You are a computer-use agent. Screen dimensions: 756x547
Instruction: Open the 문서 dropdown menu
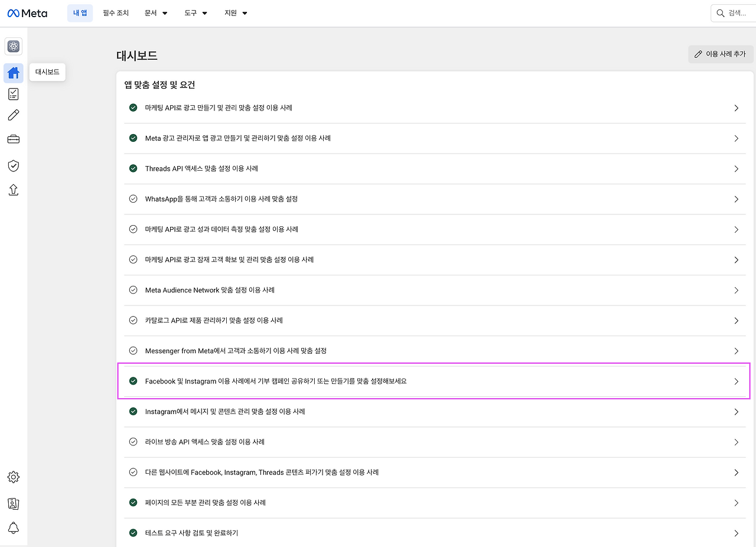coord(156,13)
